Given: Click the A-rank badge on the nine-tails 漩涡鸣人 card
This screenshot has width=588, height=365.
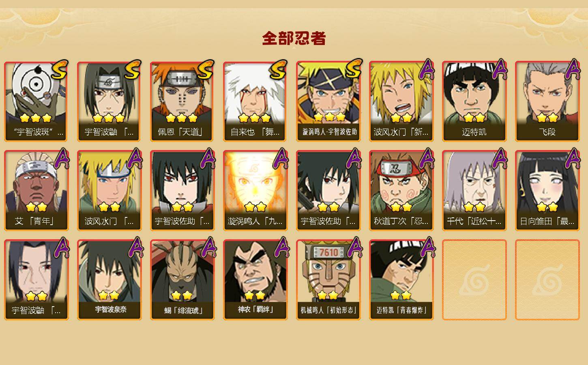Looking at the screenshot, I should [x=281, y=159].
